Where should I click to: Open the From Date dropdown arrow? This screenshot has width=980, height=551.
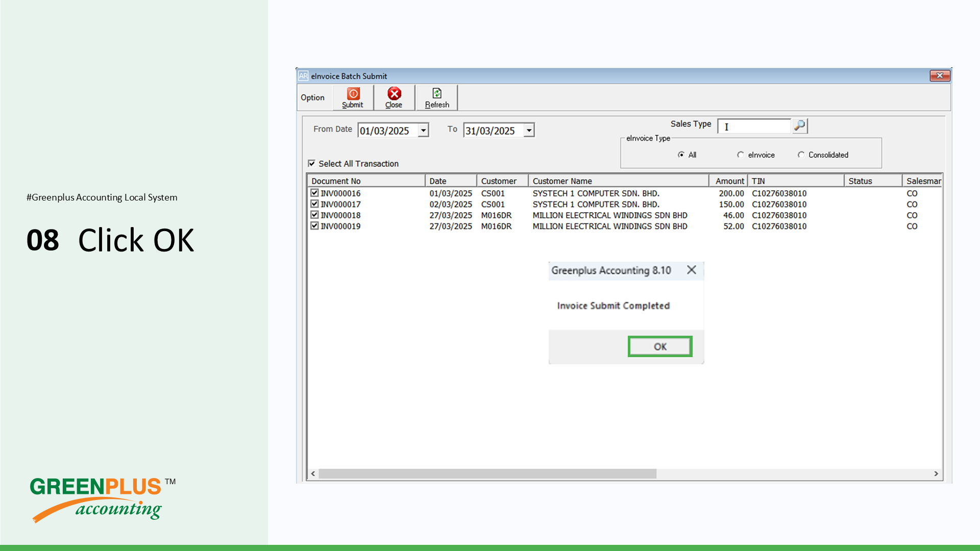tap(423, 131)
